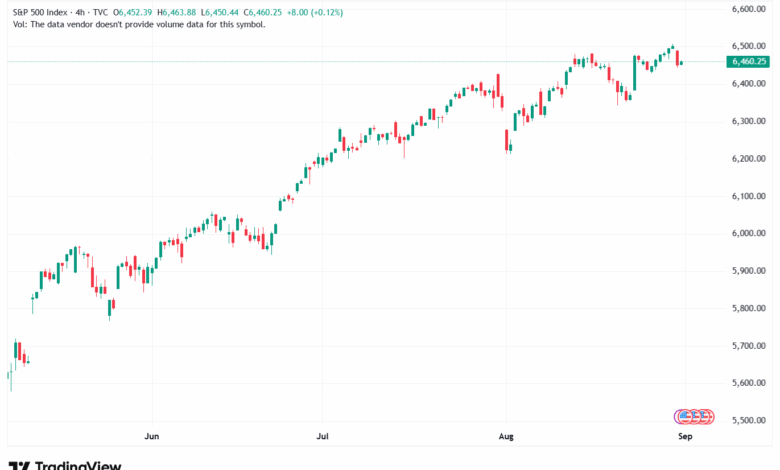Viewport: 780px width, 470px height.
Task: Click the 5,800.00 price axis label
Action: point(748,308)
